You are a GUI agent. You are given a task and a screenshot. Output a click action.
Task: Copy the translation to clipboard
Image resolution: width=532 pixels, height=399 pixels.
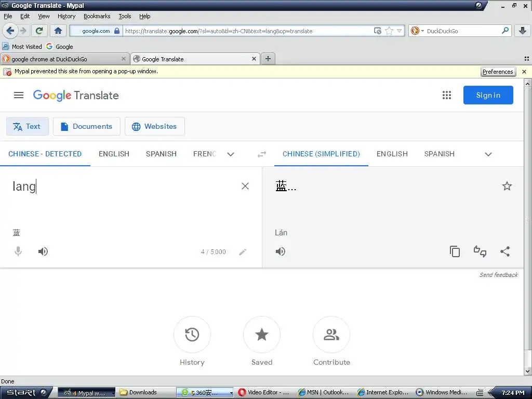tap(455, 251)
